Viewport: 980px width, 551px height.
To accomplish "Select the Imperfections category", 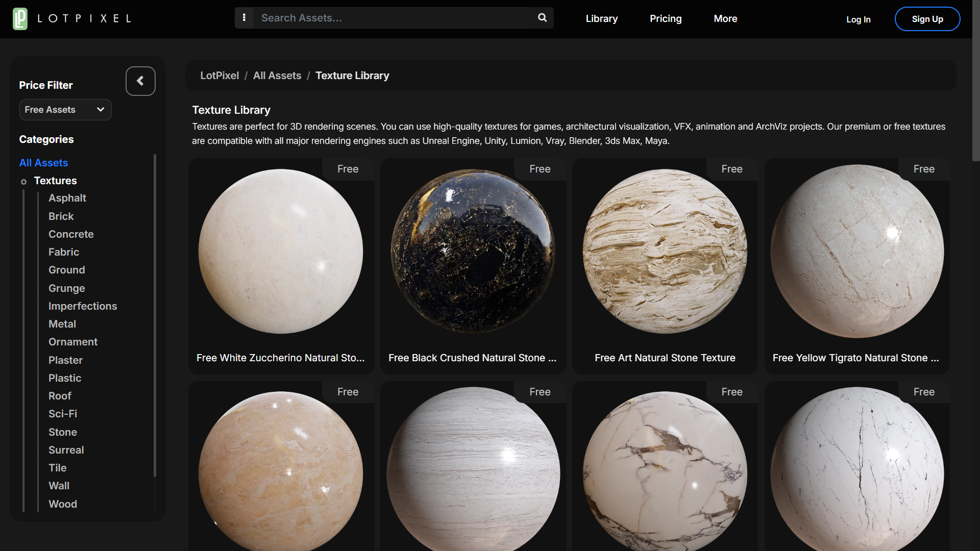I will [83, 306].
